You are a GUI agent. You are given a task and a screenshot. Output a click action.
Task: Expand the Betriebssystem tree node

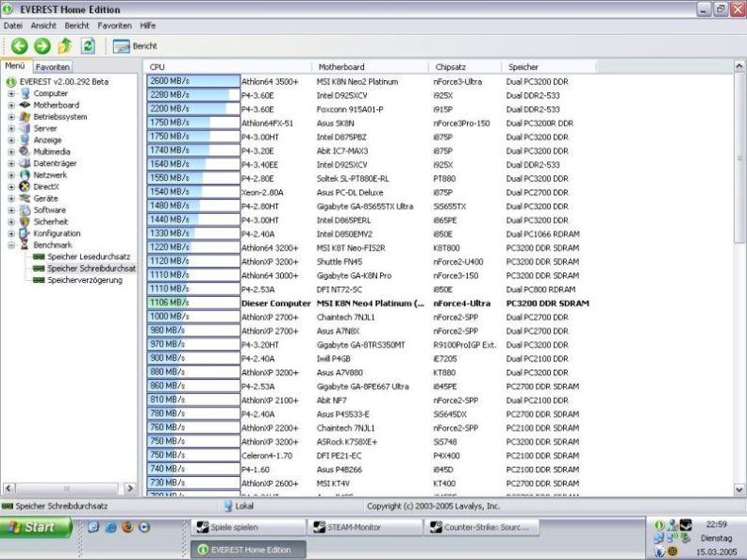pos(11,117)
